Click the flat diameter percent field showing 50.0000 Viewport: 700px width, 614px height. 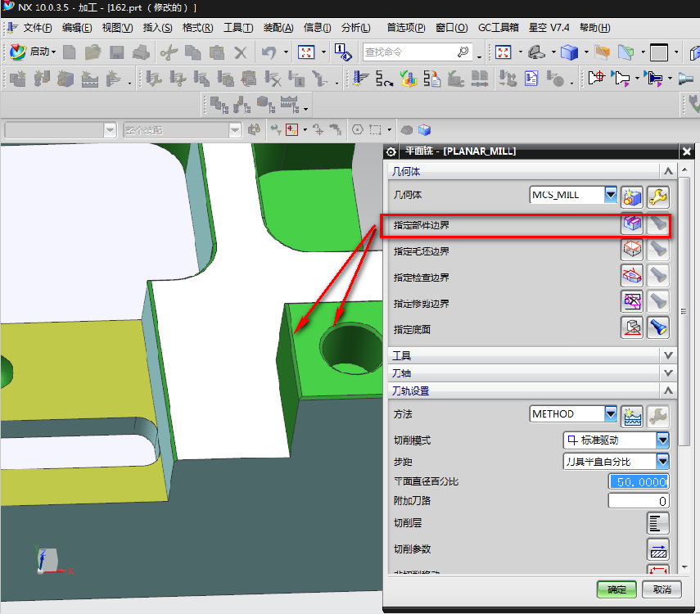coord(639,481)
